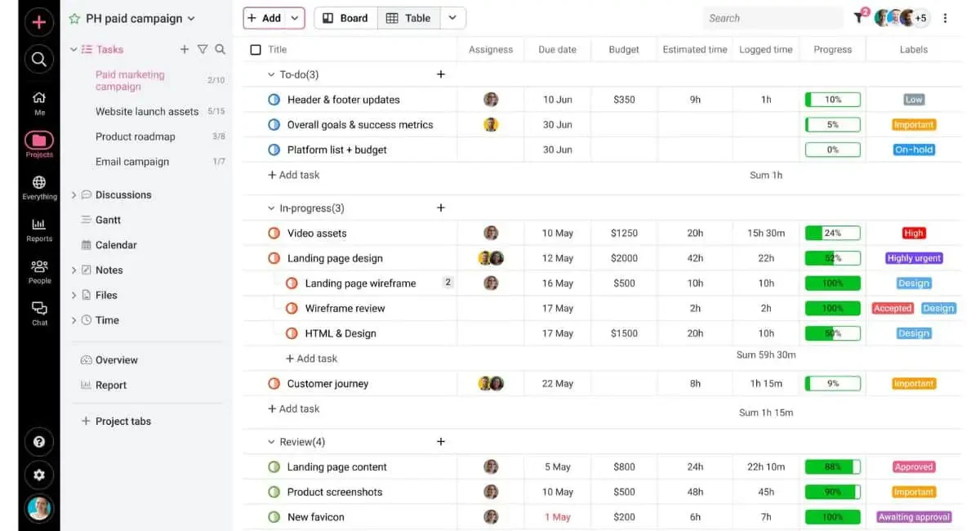This screenshot has width=980, height=531.
Task: Collapse the In-progress(3) group
Action: (272, 208)
